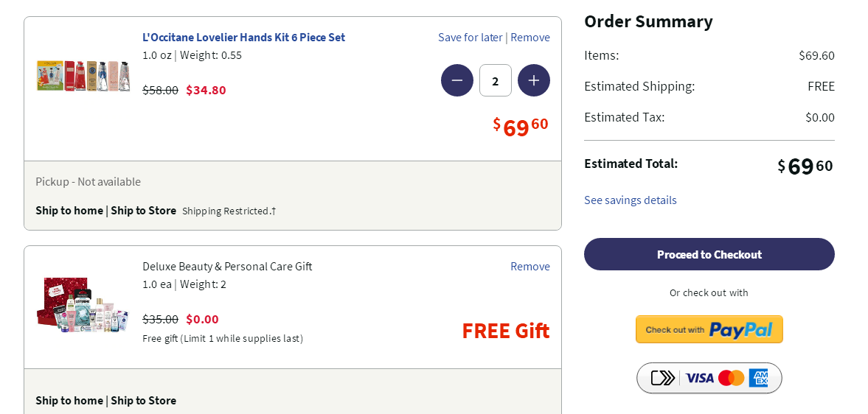Screen dimensions: 868x414
Task: Click the American Express logo icon
Action: [x=758, y=378]
